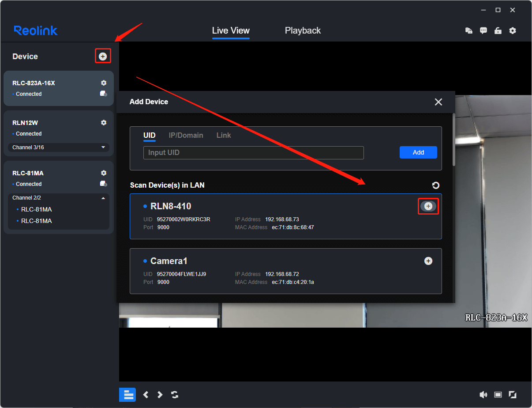Click IP address 192.168.68.72
The width and height of the screenshot is (532, 408).
pos(282,274)
